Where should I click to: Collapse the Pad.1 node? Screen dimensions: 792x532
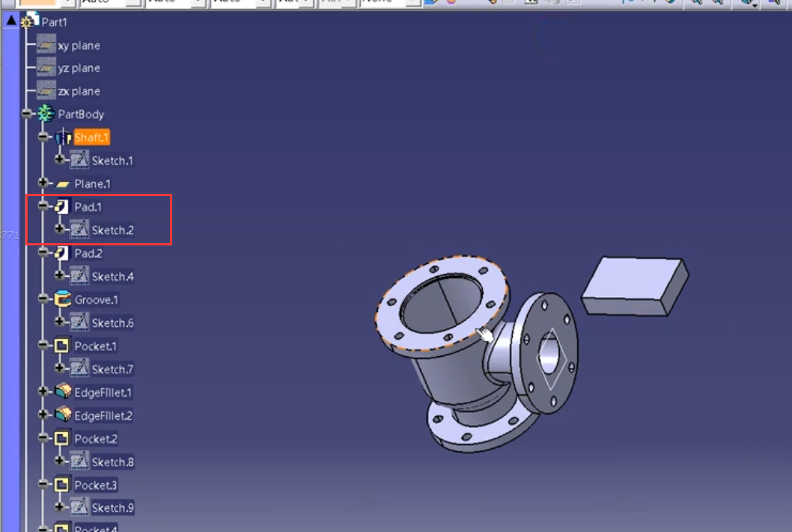coord(43,206)
